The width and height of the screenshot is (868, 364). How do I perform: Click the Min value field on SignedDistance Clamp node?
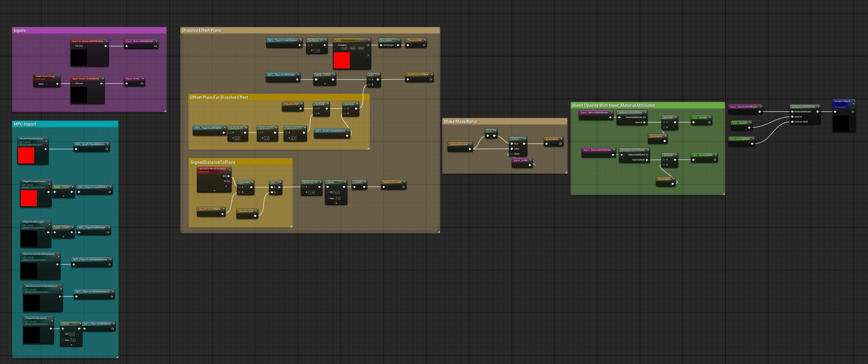tap(337, 193)
